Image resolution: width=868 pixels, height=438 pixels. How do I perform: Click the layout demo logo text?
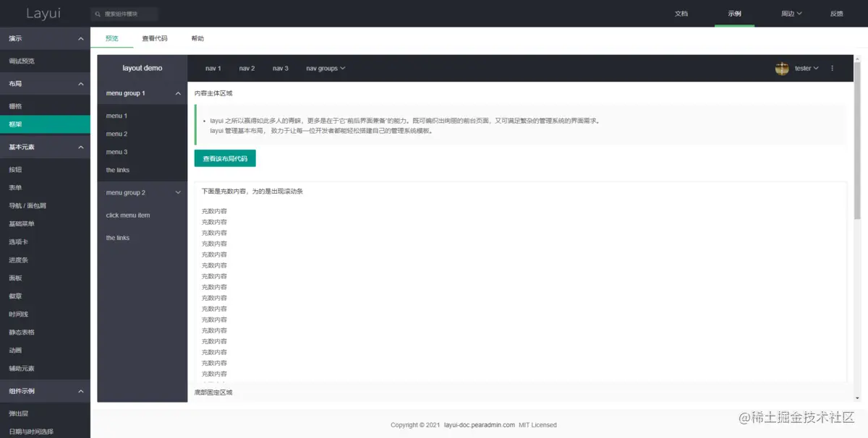point(142,68)
